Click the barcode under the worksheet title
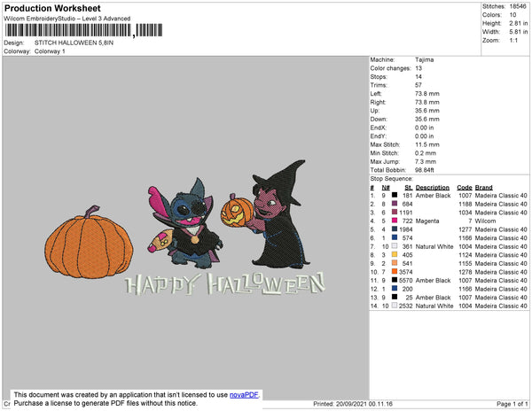 84,30
